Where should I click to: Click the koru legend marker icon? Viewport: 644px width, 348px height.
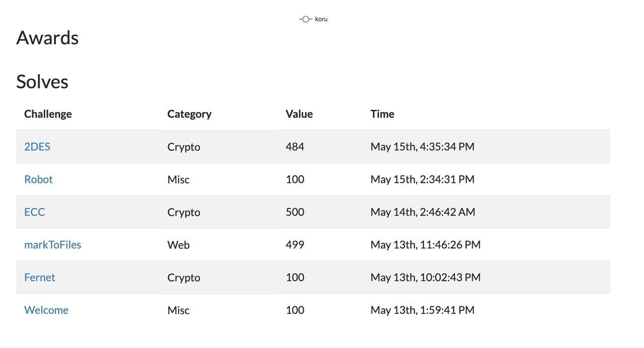tap(305, 19)
